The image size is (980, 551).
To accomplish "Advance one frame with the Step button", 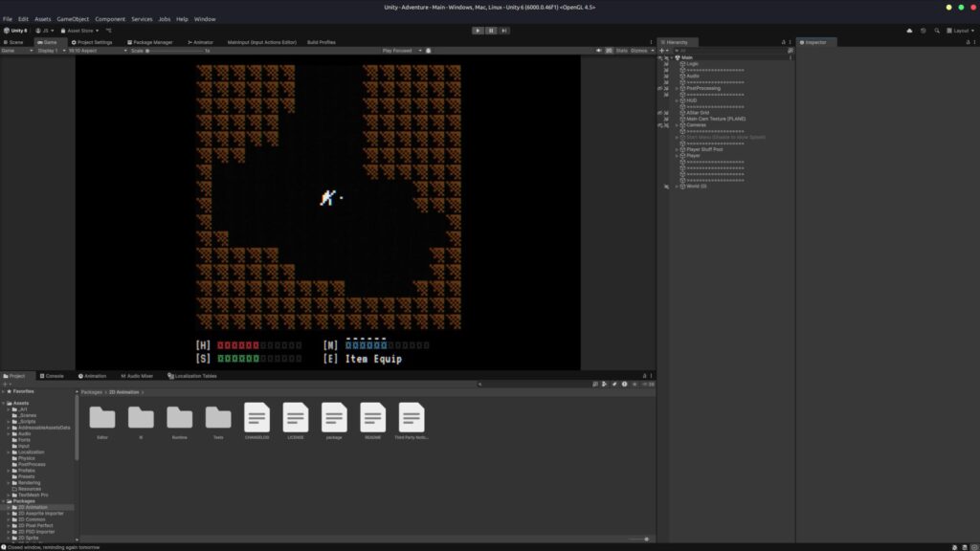I will click(504, 31).
